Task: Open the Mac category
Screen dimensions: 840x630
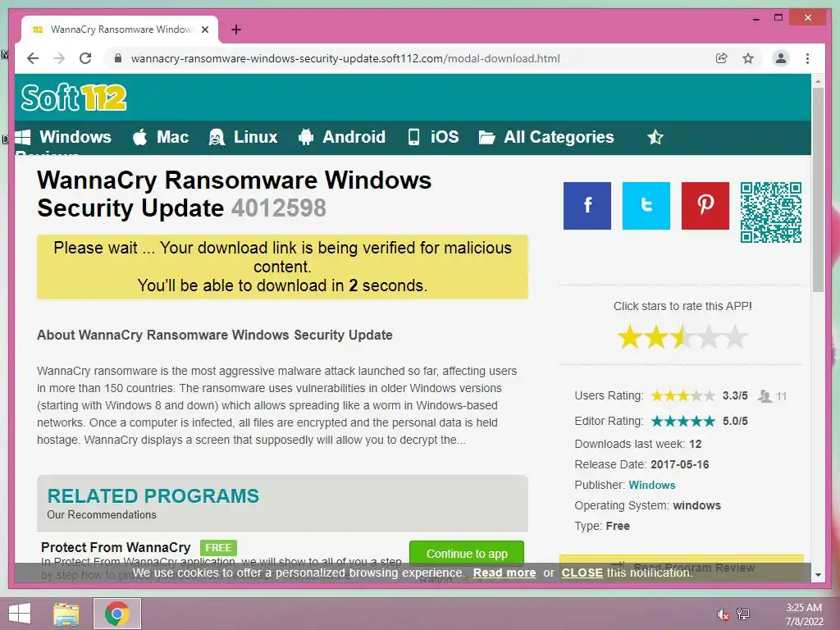Action: [x=161, y=137]
